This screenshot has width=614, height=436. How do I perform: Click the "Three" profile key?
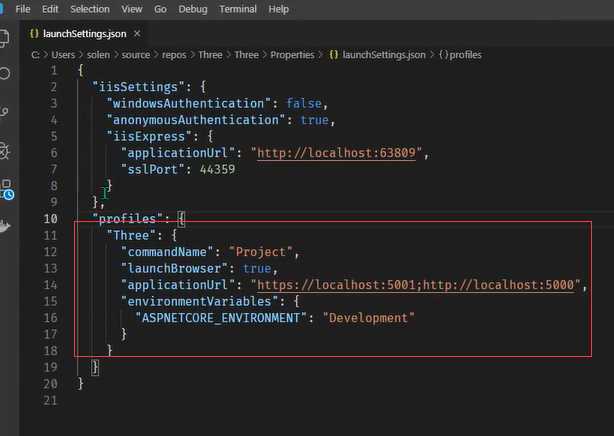pos(131,235)
